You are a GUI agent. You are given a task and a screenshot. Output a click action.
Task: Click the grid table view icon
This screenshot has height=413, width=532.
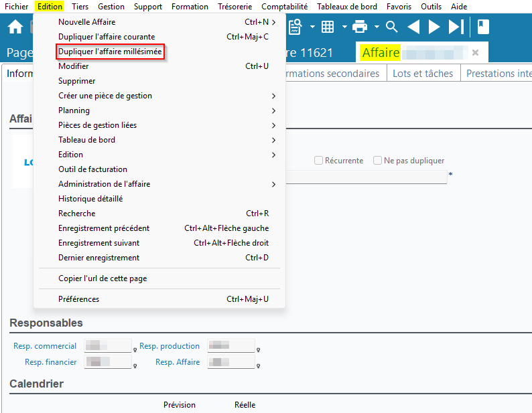click(x=328, y=27)
